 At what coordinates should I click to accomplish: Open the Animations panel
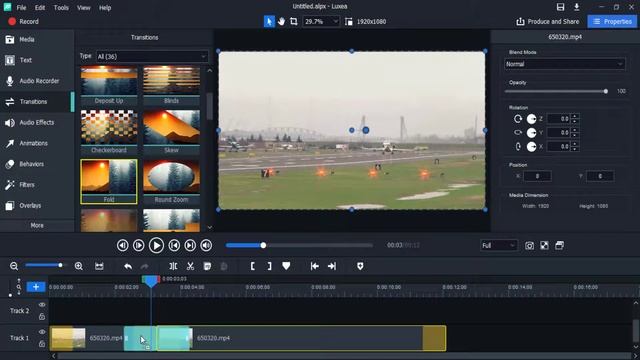(37, 143)
